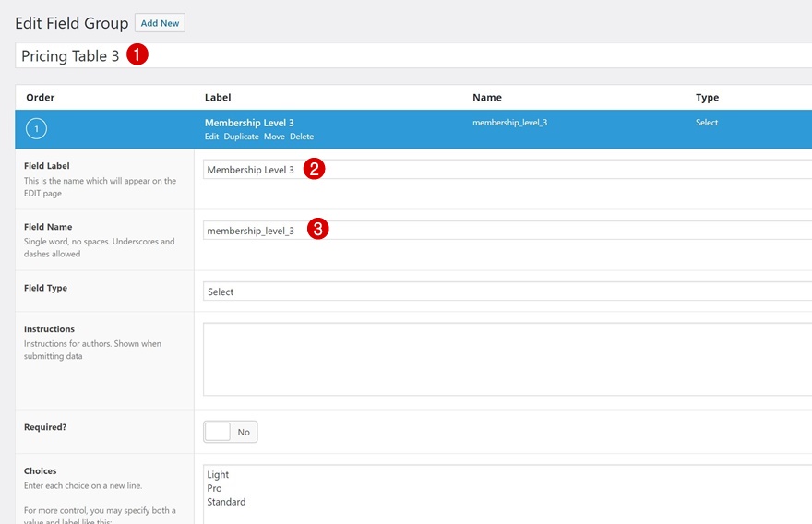Click red annotation marker number 3
The image size is (812, 524).
point(317,230)
